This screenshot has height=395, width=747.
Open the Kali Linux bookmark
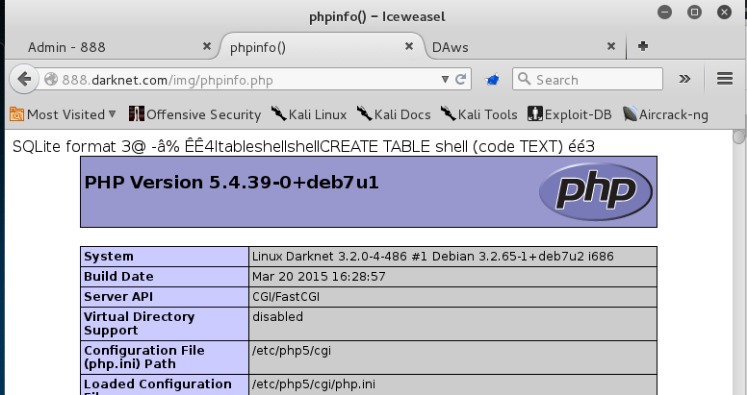[x=309, y=114]
